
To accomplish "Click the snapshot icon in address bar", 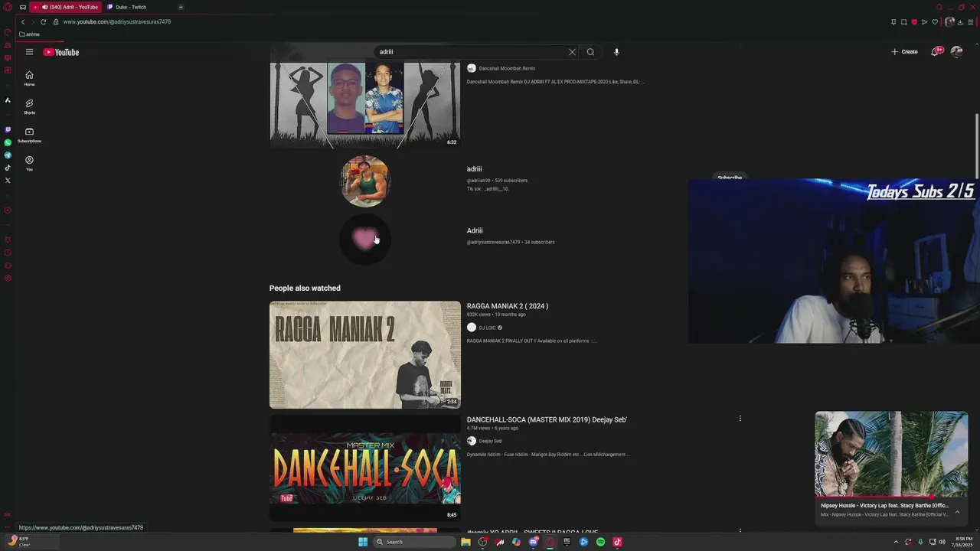I will point(903,22).
